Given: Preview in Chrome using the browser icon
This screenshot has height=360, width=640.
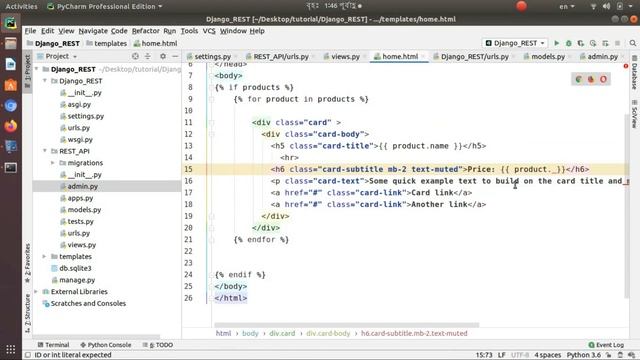Looking at the screenshot, I should pyautogui.click(x=579, y=79).
